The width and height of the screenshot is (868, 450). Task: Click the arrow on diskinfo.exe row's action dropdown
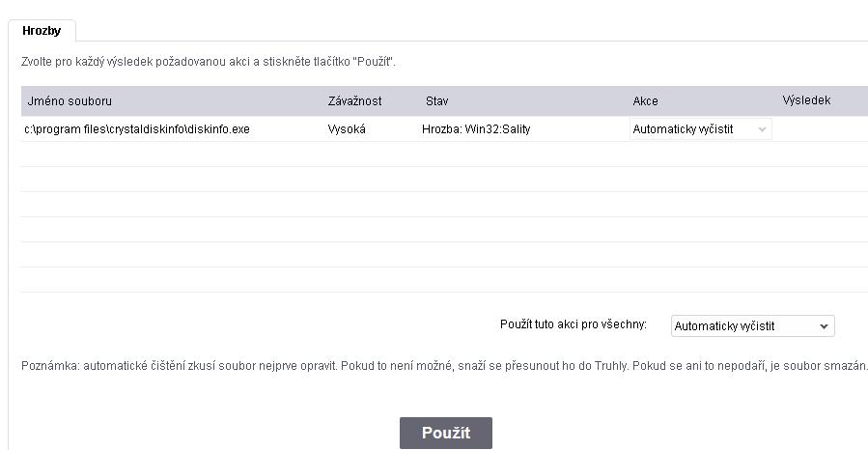[x=762, y=129]
